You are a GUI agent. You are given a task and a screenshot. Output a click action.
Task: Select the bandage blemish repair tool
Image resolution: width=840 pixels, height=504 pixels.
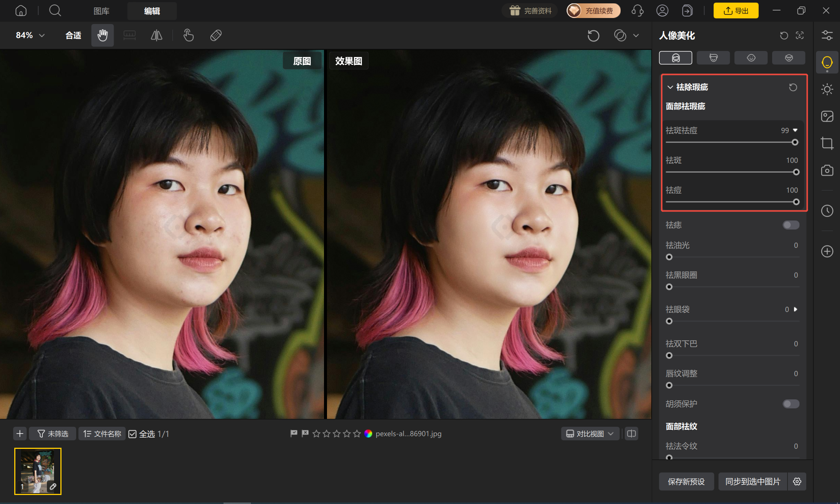point(216,35)
